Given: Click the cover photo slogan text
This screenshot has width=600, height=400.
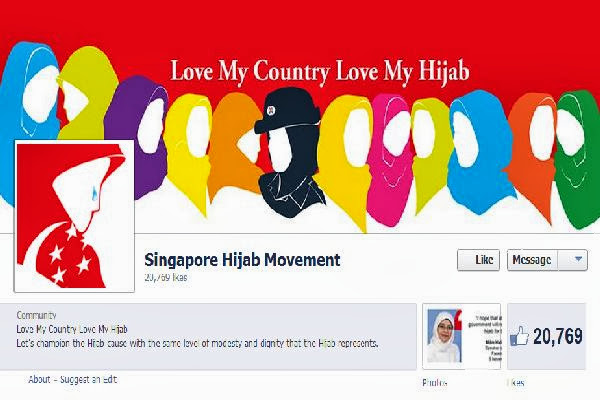Looking at the screenshot, I should tap(320, 72).
